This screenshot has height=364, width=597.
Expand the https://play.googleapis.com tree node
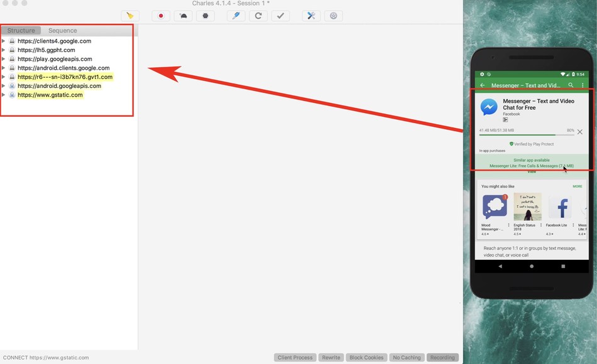pyautogui.click(x=4, y=59)
